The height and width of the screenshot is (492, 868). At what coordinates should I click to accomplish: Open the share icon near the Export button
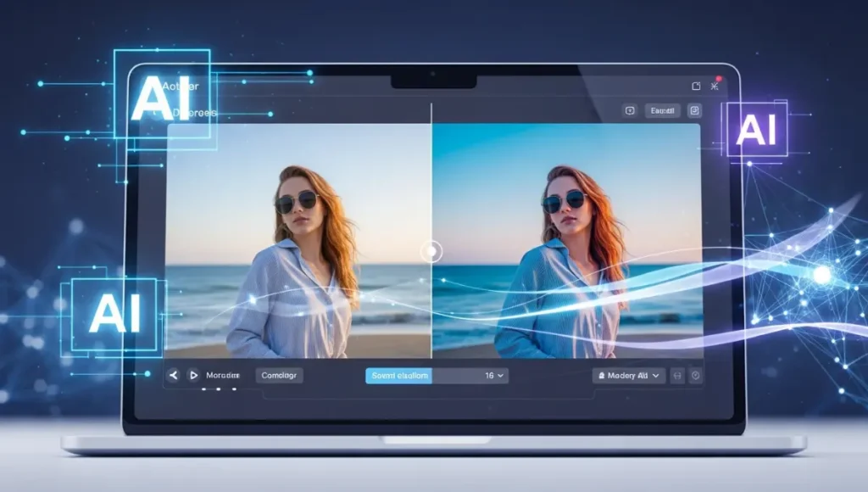630,111
